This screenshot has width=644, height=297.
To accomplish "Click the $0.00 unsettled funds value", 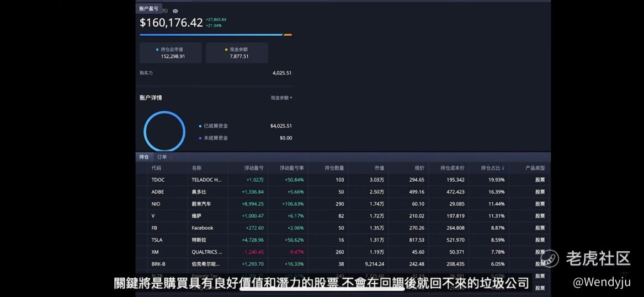I will (286, 138).
